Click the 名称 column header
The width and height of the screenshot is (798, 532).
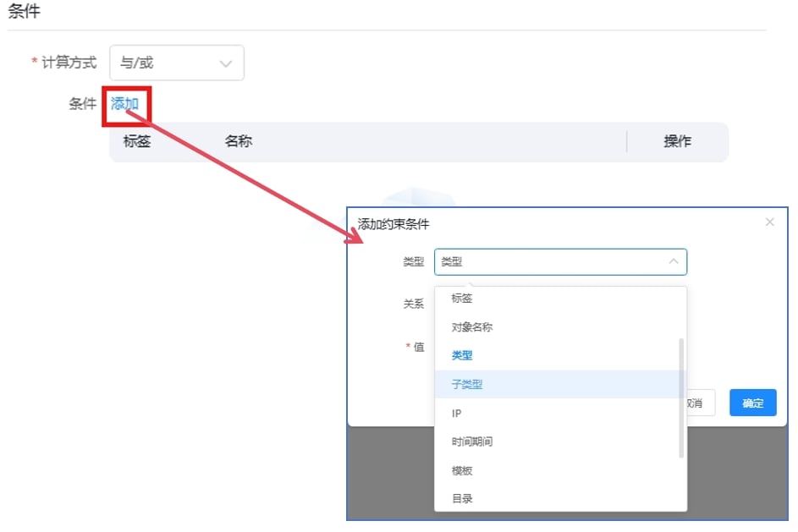[238, 141]
